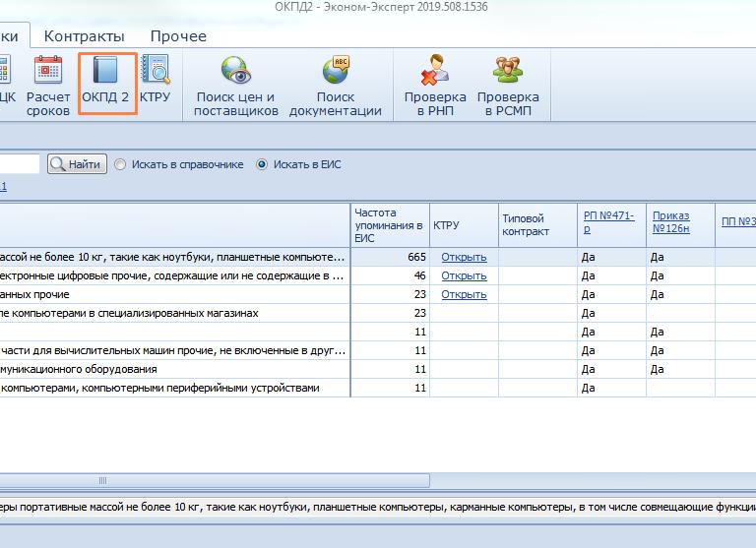Click the КТРУ column header
756x548 pixels.
click(x=464, y=225)
